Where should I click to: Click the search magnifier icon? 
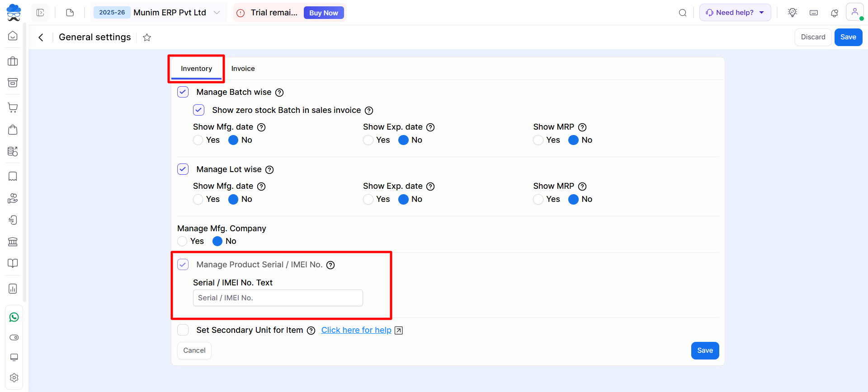[683, 13]
